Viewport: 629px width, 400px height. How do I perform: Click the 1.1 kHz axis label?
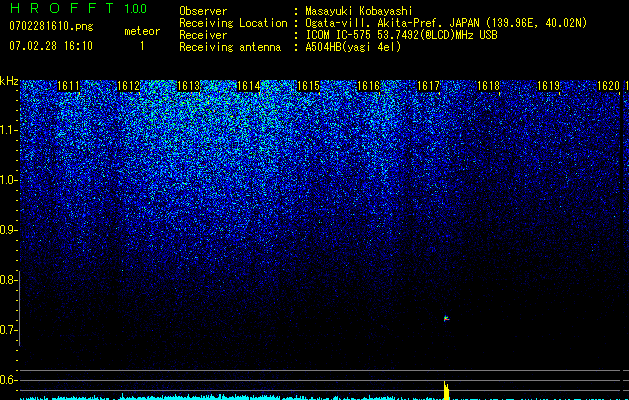pos(9,130)
